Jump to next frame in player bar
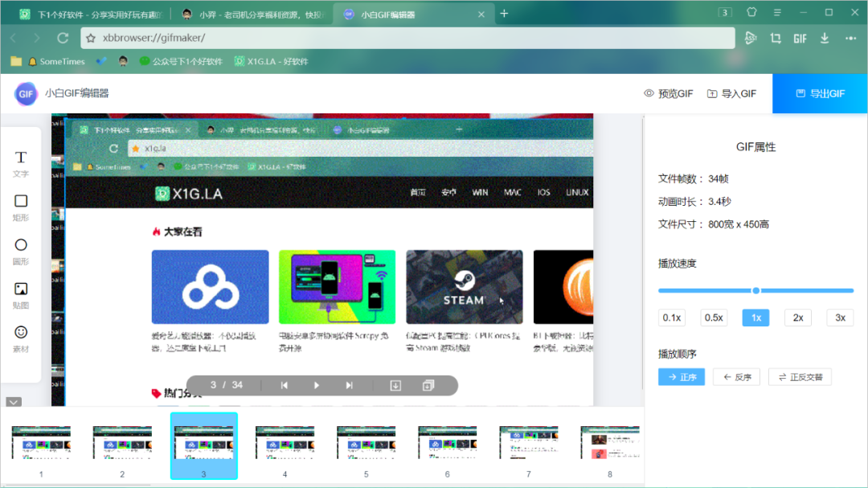 (350, 386)
